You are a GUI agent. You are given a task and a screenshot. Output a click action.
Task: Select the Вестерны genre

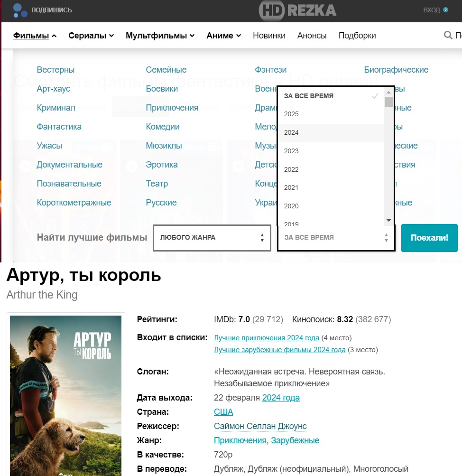[x=55, y=70]
